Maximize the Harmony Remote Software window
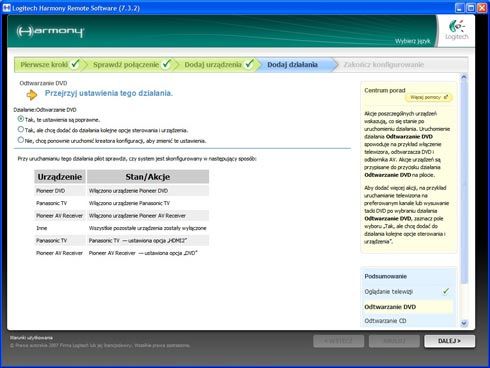The height and width of the screenshot is (368, 490). tap(471, 8)
